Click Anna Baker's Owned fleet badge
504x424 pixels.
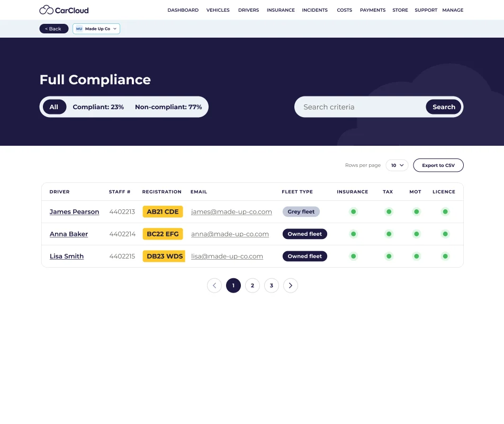305,234
